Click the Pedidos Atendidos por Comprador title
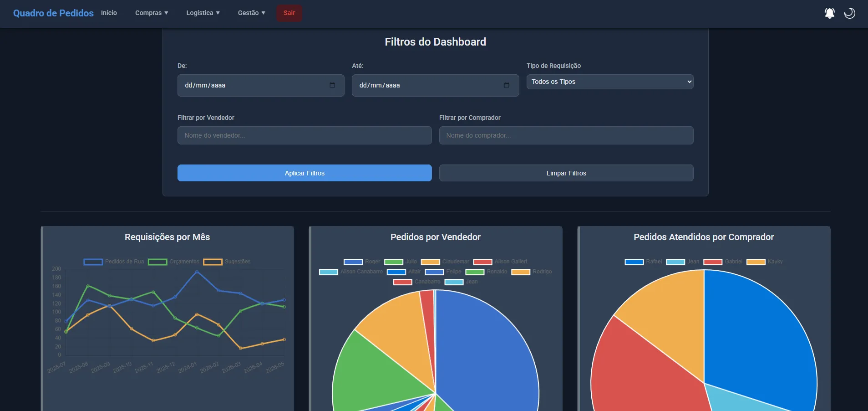The image size is (868, 411). tap(704, 237)
